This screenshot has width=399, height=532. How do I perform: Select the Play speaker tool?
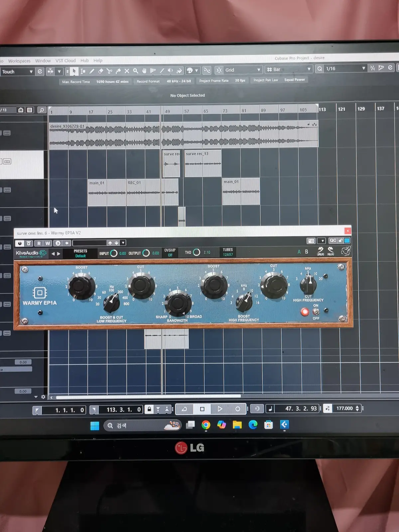click(x=170, y=70)
